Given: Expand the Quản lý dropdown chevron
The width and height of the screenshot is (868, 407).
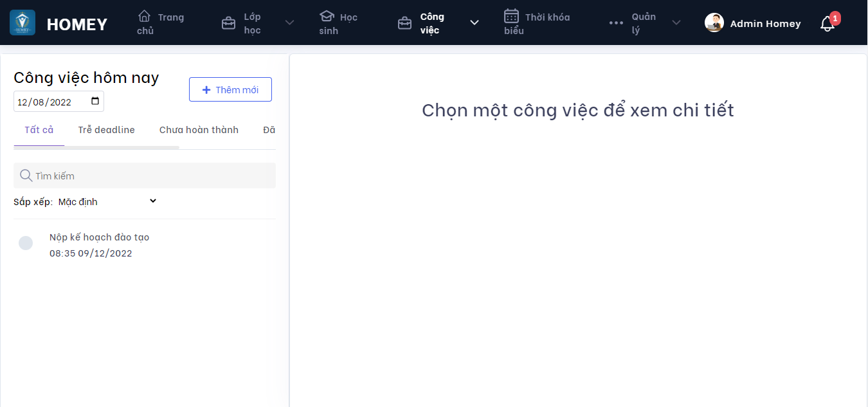Looking at the screenshot, I should [676, 23].
